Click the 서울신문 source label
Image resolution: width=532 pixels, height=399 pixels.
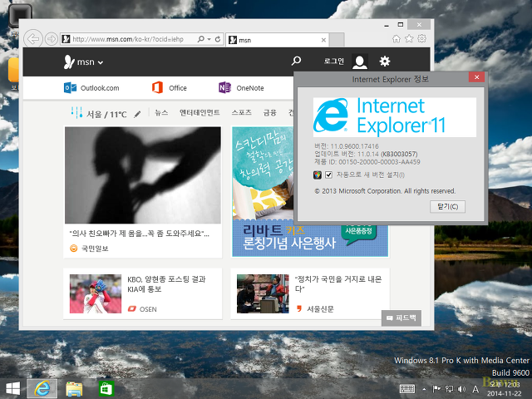(x=320, y=308)
